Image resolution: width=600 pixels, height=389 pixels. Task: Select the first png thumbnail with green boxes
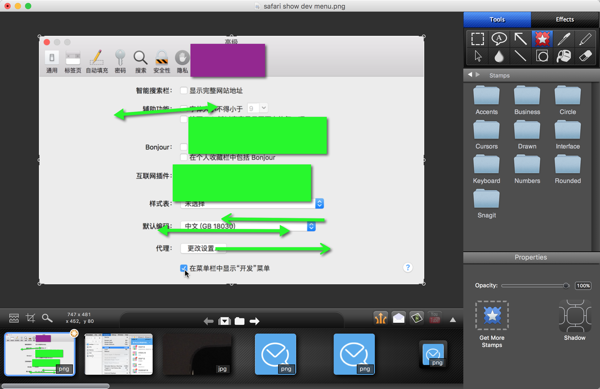point(39,354)
